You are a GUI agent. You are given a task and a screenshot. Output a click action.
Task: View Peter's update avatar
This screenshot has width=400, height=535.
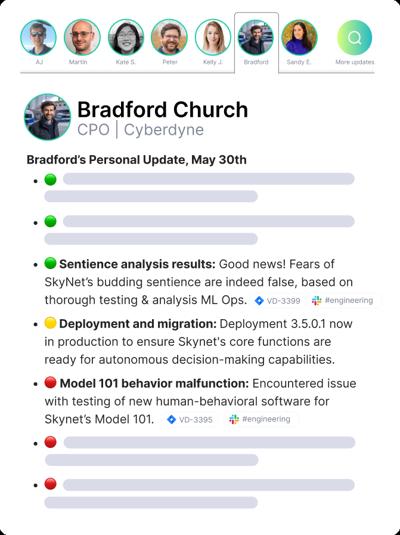169,38
